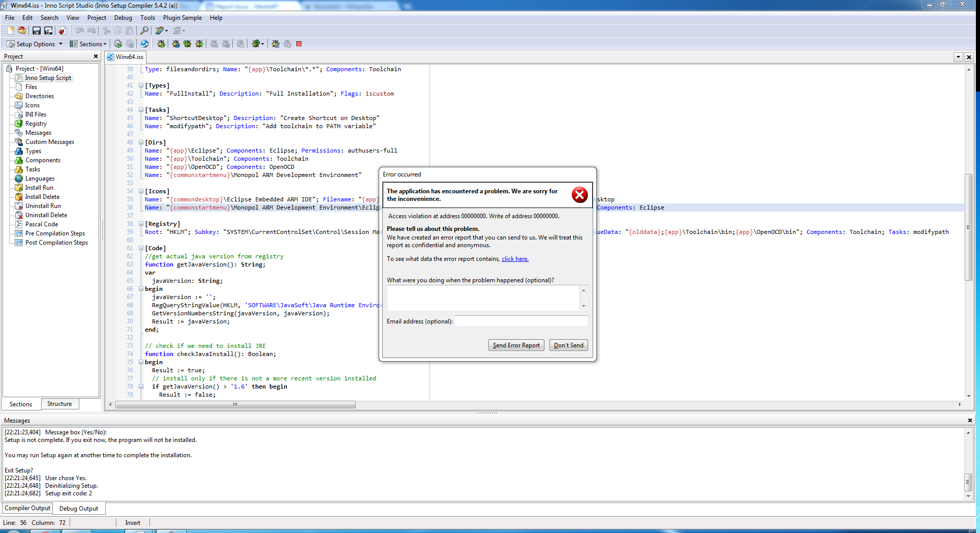Open the Debug menu
This screenshot has height=533, width=980.
coord(123,18)
